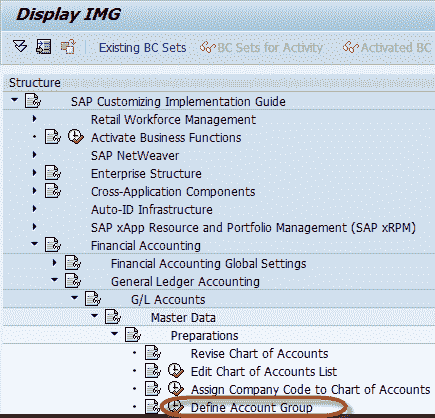This screenshot has height=418, width=435.
Task: Click the Position on Selected Entry icon
Action: point(44,47)
